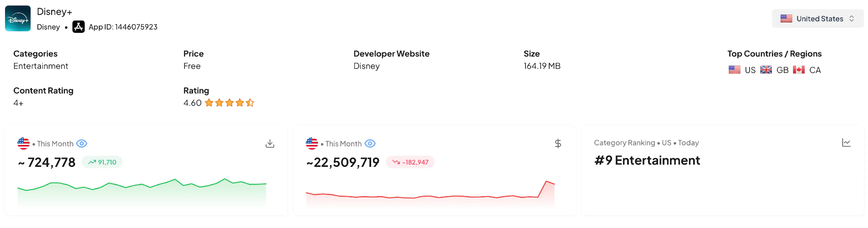This screenshot has width=868, height=228.
Task: Click the ~22,509,719 revenue figure
Action: pyautogui.click(x=343, y=162)
